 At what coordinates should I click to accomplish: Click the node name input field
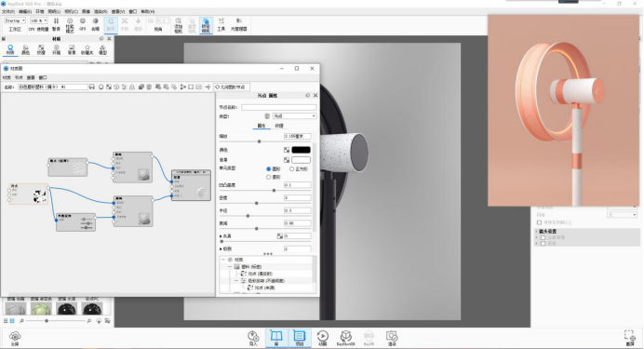(x=279, y=107)
